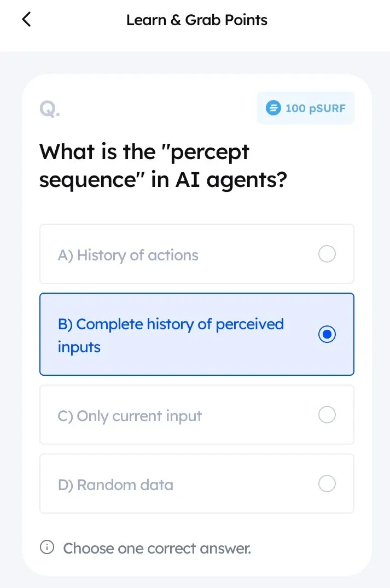Click the 'Choose one correct answer' hint text
The image size is (390, 588).
156,548
